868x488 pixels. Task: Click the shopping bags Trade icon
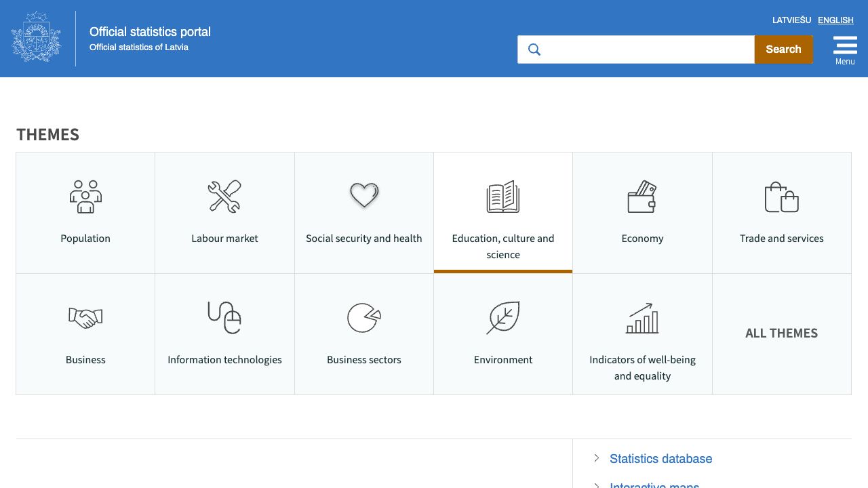point(781,197)
